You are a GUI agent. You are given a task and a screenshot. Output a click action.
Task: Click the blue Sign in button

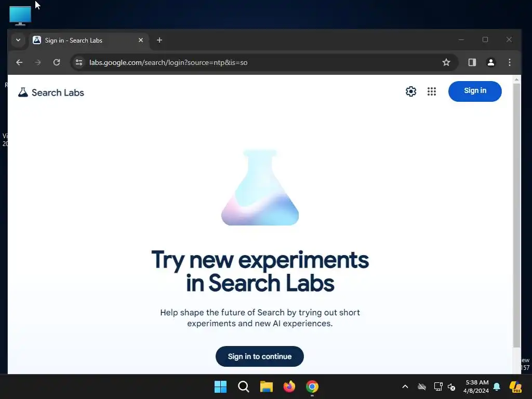click(475, 91)
